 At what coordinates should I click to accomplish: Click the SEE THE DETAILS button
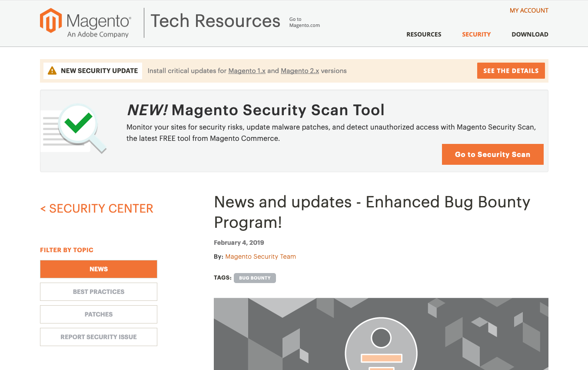[x=511, y=71]
